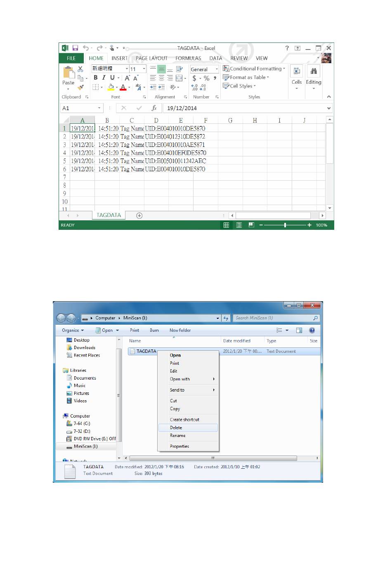Choose Properties in the context menu
This screenshot has height=569, width=392.
point(188,446)
